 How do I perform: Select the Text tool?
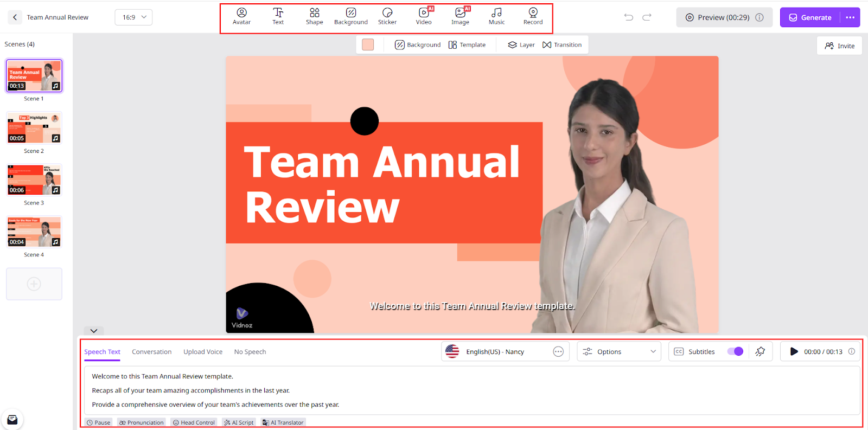[278, 17]
